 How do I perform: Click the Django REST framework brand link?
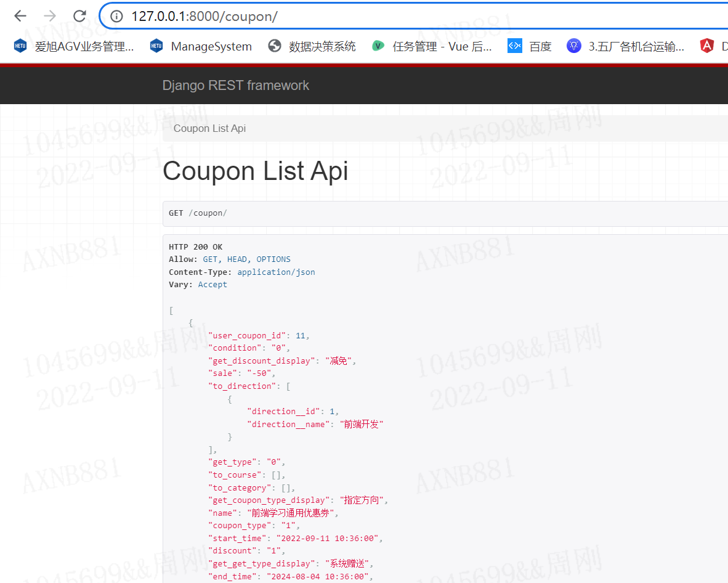tap(235, 86)
